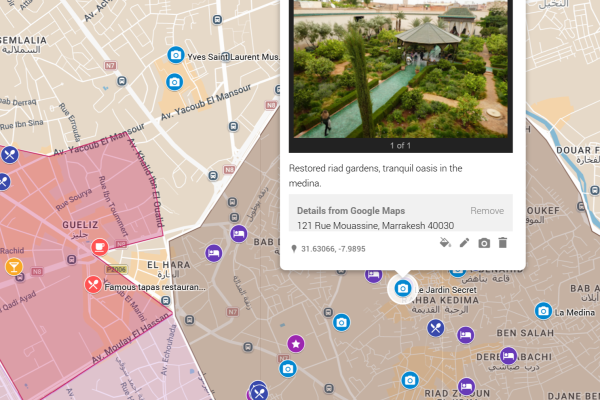The width and height of the screenshot is (600, 400).
Task: Edit the place with the pencil icon
Action: (x=464, y=243)
